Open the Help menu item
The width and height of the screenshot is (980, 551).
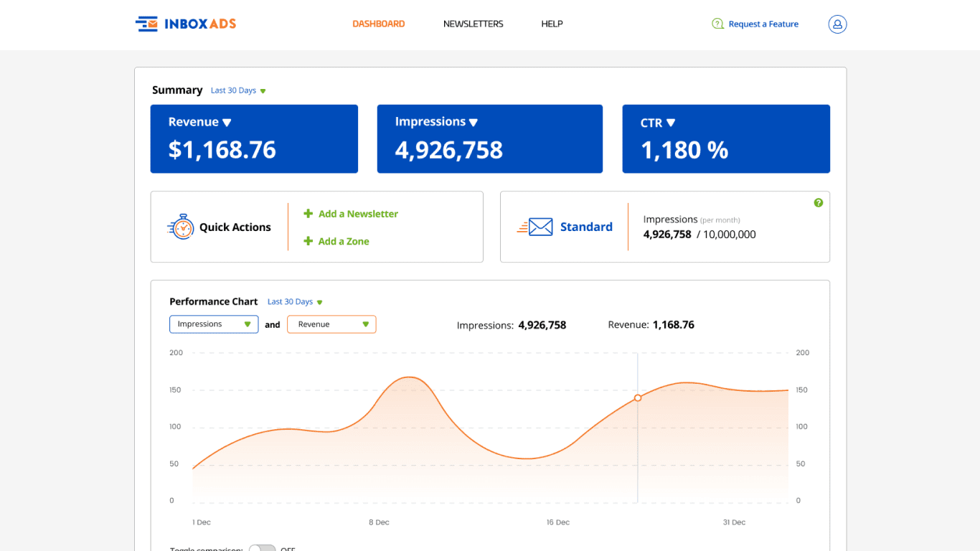(552, 24)
